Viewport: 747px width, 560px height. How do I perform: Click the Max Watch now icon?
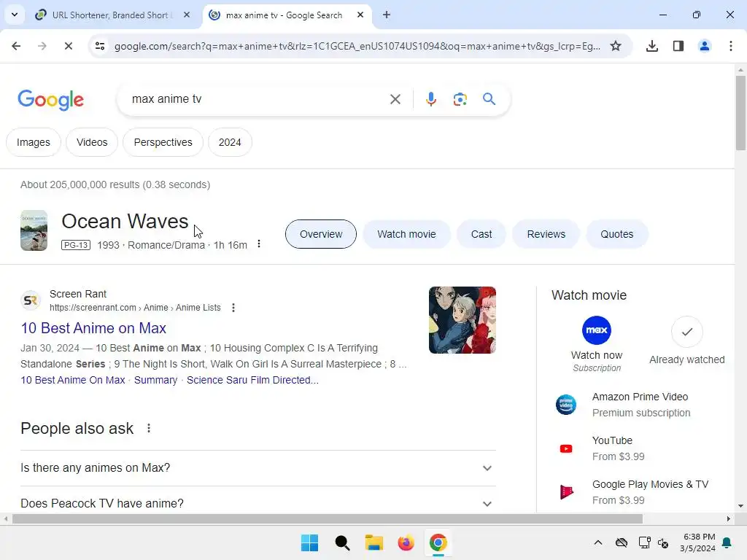tap(597, 330)
